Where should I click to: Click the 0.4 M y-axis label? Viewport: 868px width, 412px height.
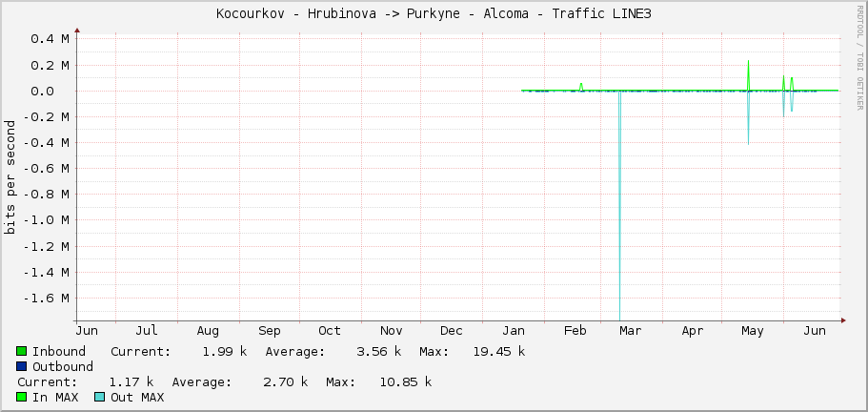[x=50, y=39]
